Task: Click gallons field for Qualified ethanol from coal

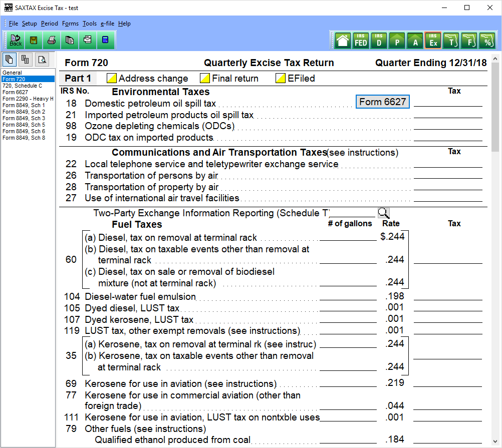Action: click(x=348, y=439)
